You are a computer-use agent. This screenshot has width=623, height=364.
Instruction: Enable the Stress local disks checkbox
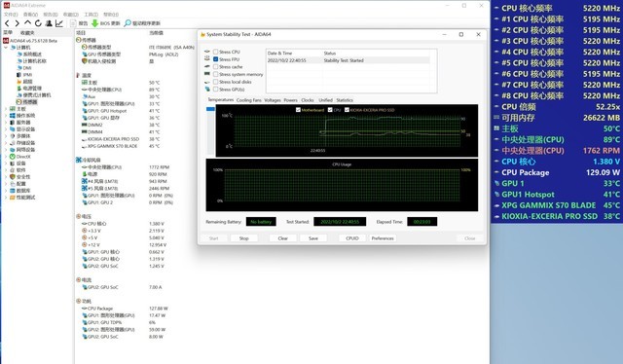(216, 82)
